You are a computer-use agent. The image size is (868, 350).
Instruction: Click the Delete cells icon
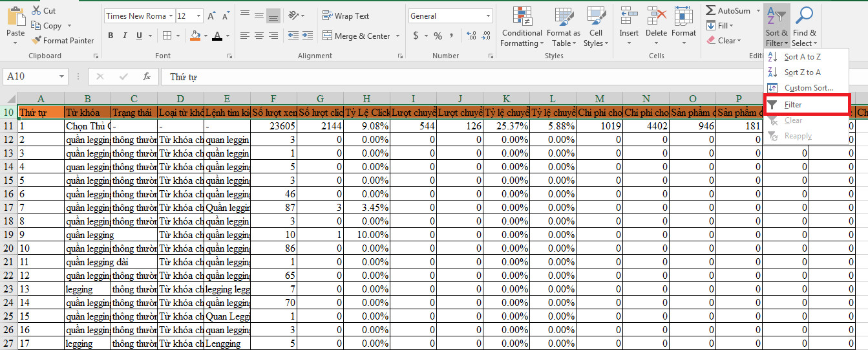point(656,17)
